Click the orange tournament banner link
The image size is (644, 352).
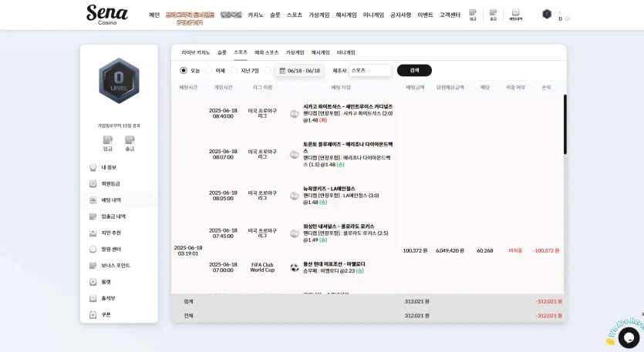(190, 18)
